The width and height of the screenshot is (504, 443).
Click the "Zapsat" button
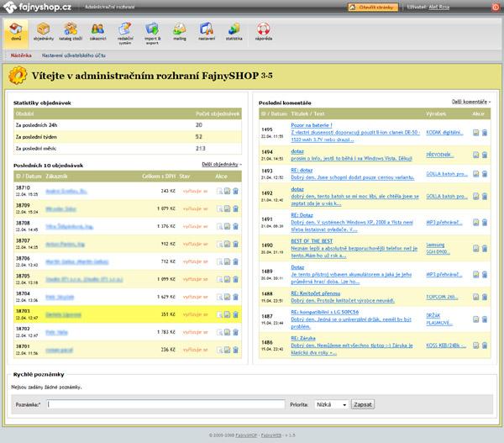pyautogui.click(x=363, y=404)
